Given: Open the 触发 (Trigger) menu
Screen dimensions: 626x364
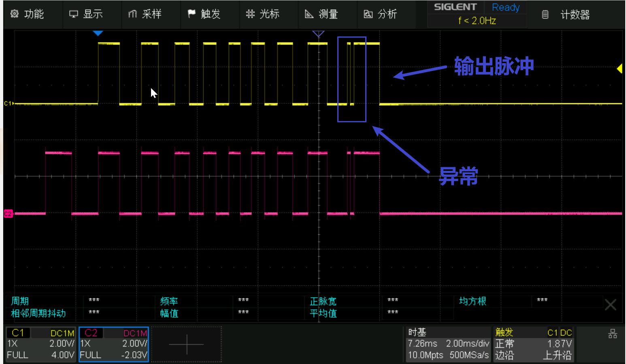Looking at the screenshot, I should click(x=210, y=14).
